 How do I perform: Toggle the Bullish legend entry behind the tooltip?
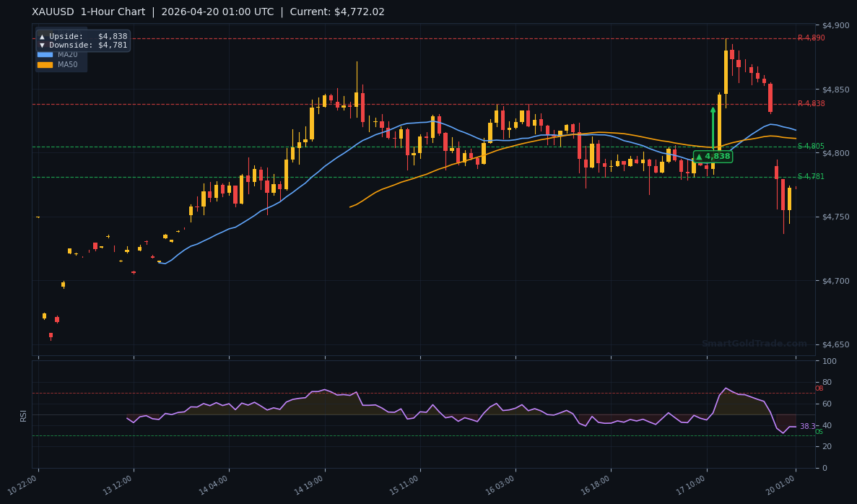pos(70,32)
